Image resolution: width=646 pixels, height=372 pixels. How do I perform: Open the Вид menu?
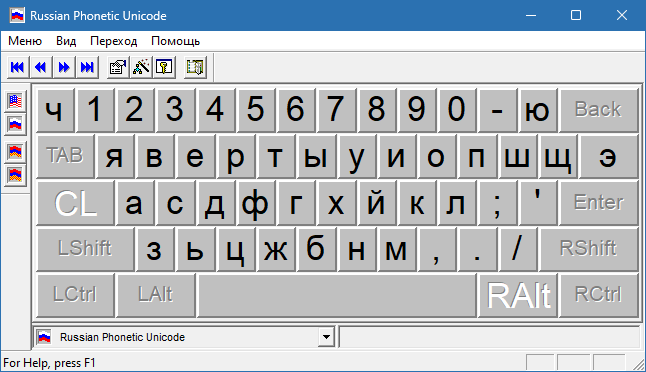(x=66, y=41)
